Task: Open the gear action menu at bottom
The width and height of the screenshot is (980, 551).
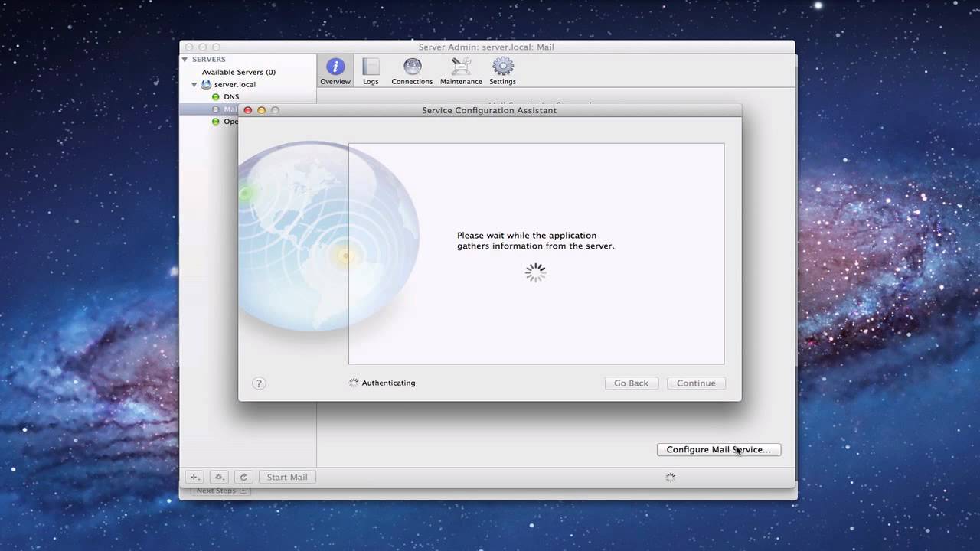Action: pos(219,477)
